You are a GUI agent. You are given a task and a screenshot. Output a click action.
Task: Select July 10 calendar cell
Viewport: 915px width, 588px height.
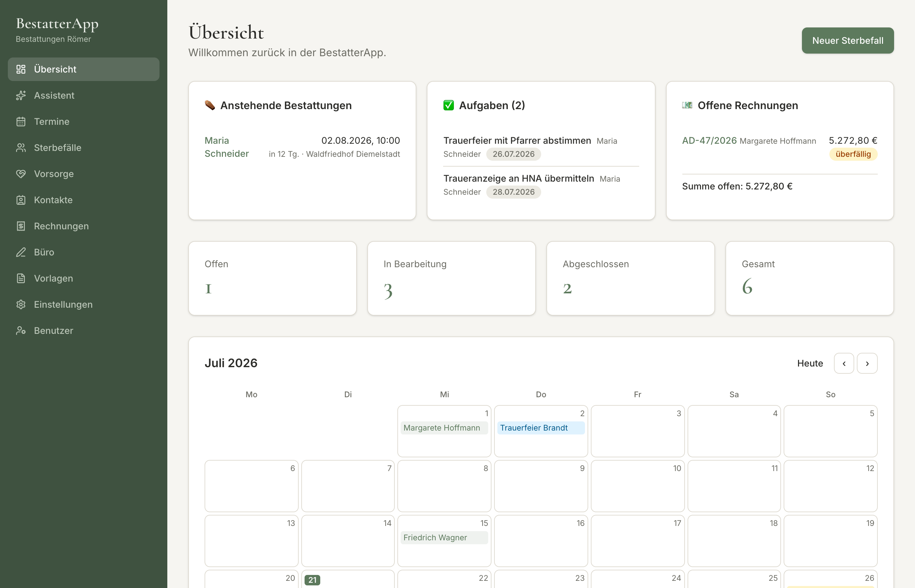(x=637, y=486)
